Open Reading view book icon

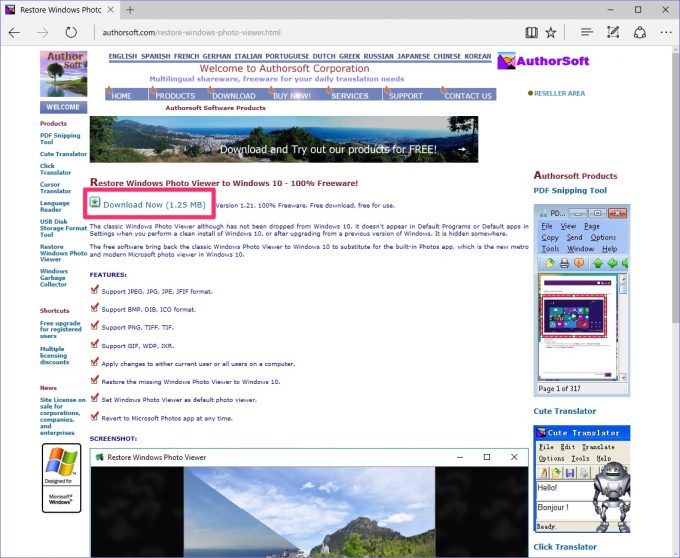pos(531,33)
